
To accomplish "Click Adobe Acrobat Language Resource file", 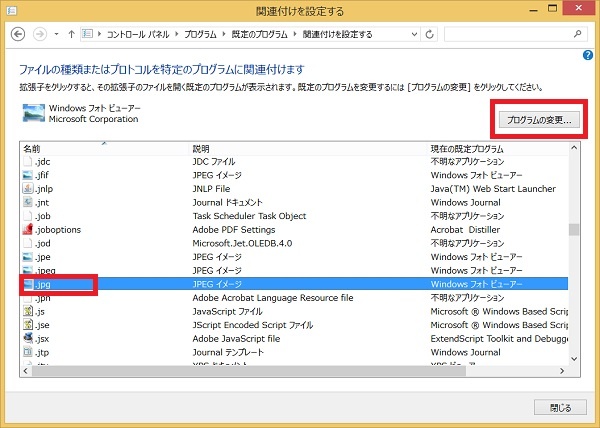I will (273, 298).
